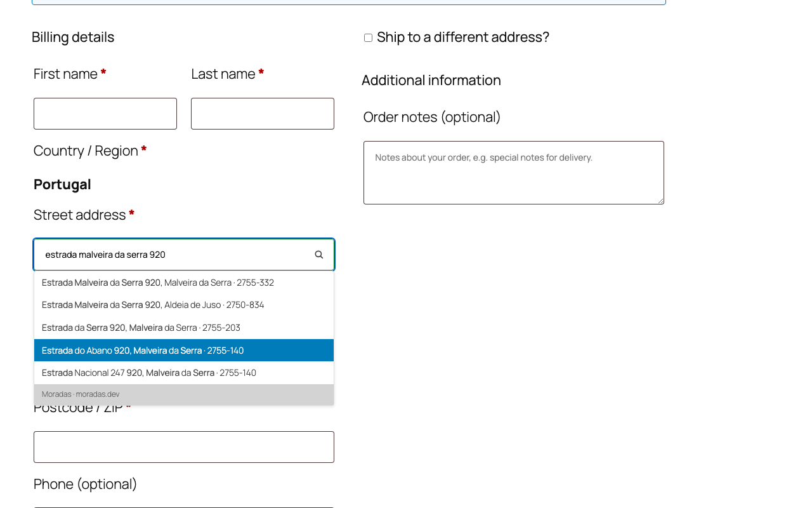Click the search magnifier icon in Street address
The image size is (812, 508).
click(319, 255)
